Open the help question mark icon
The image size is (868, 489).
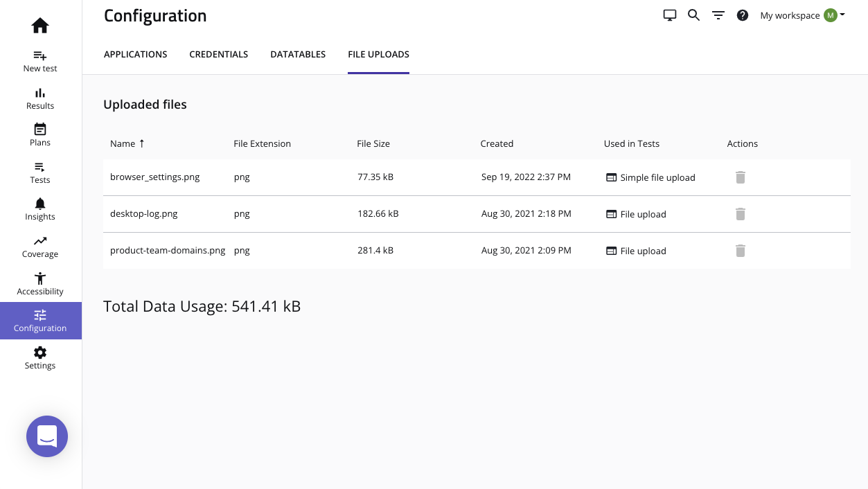coord(743,15)
